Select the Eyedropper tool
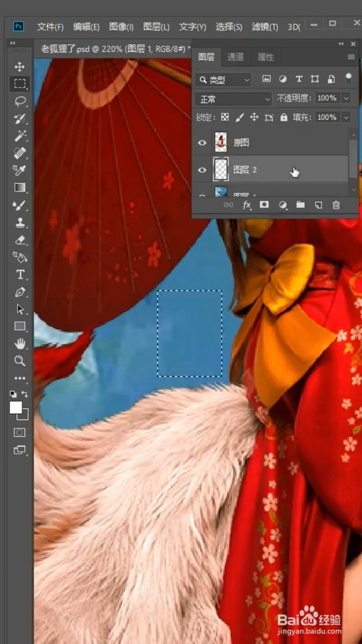The width and height of the screenshot is (362, 644). point(19,170)
